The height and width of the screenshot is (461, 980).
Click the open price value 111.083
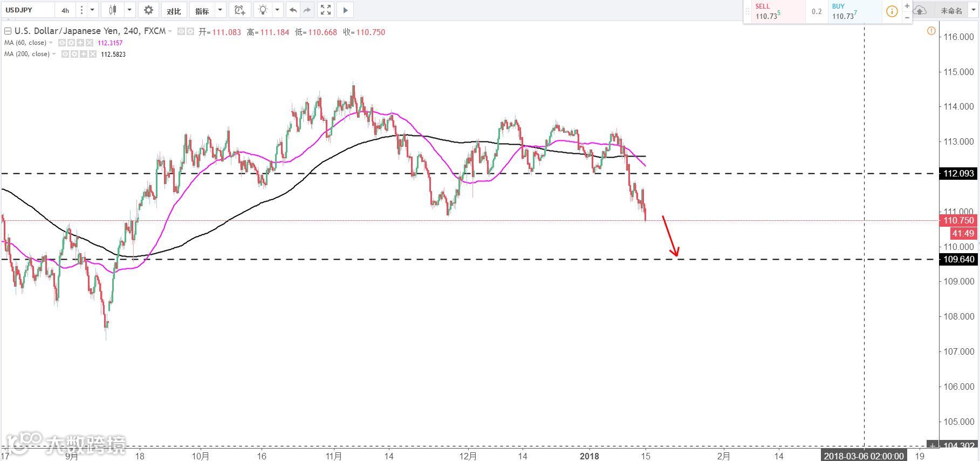pos(227,32)
